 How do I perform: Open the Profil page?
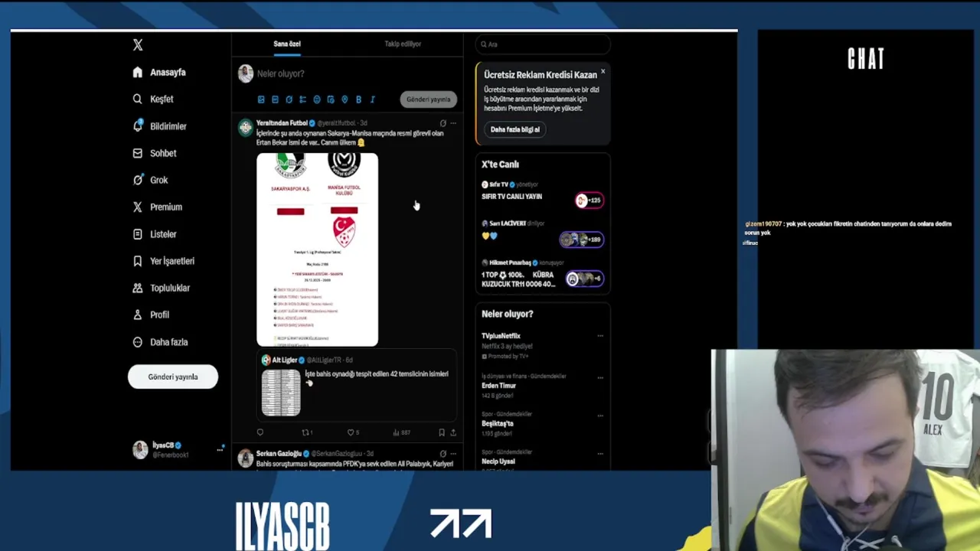(x=151, y=315)
